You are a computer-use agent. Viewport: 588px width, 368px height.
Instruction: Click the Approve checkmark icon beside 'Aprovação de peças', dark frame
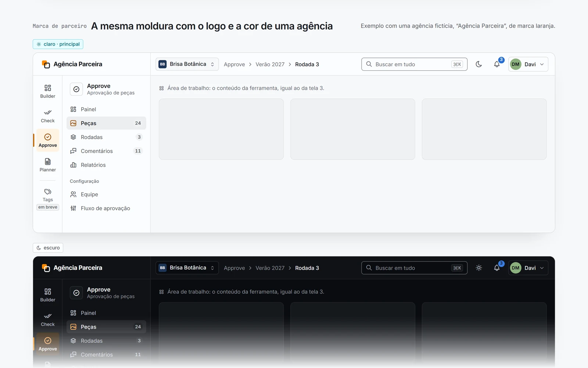pyautogui.click(x=76, y=293)
